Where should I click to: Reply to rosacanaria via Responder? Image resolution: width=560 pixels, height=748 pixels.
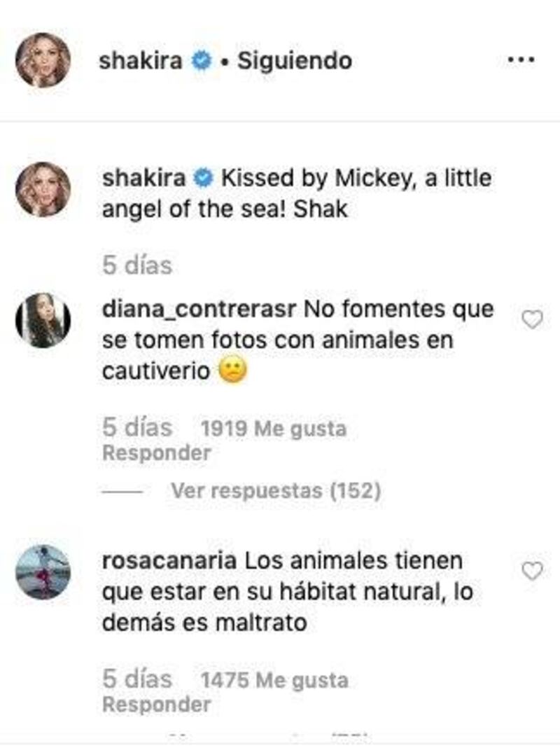tap(157, 704)
